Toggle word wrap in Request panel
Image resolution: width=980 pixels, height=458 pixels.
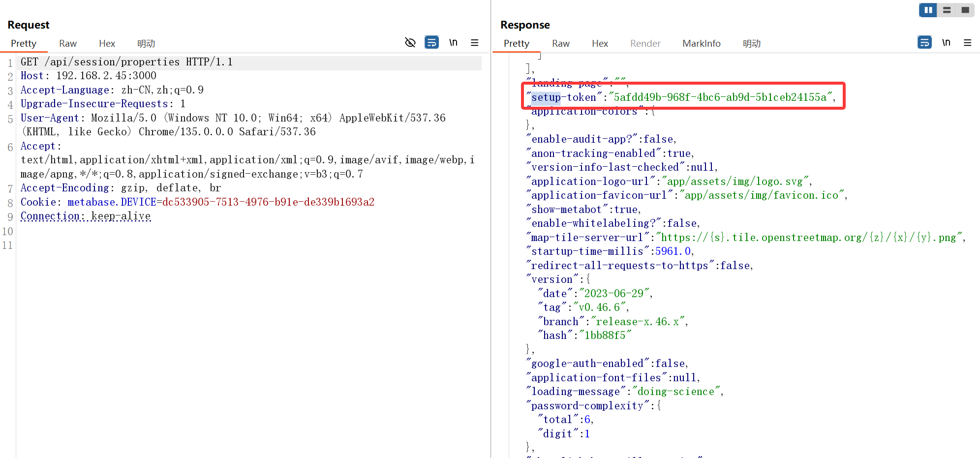(431, 43)
